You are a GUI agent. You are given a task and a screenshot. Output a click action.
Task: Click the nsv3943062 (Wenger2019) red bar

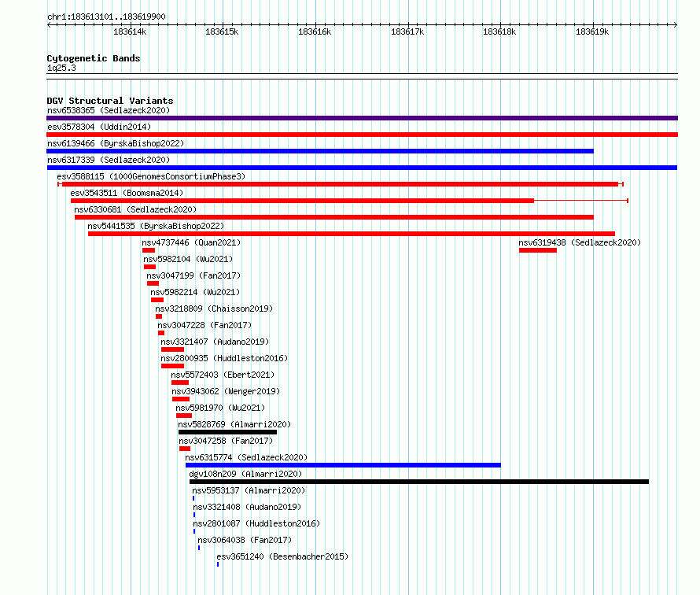point(181,399)
